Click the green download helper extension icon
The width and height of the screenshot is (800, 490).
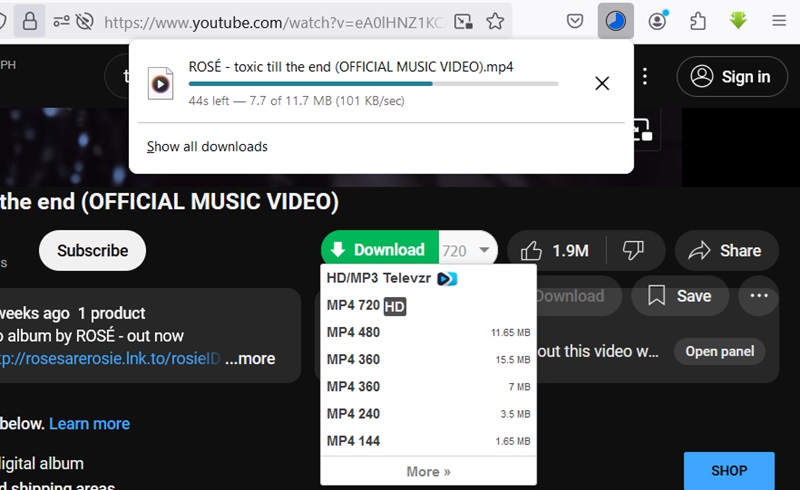tap(739, 21)
